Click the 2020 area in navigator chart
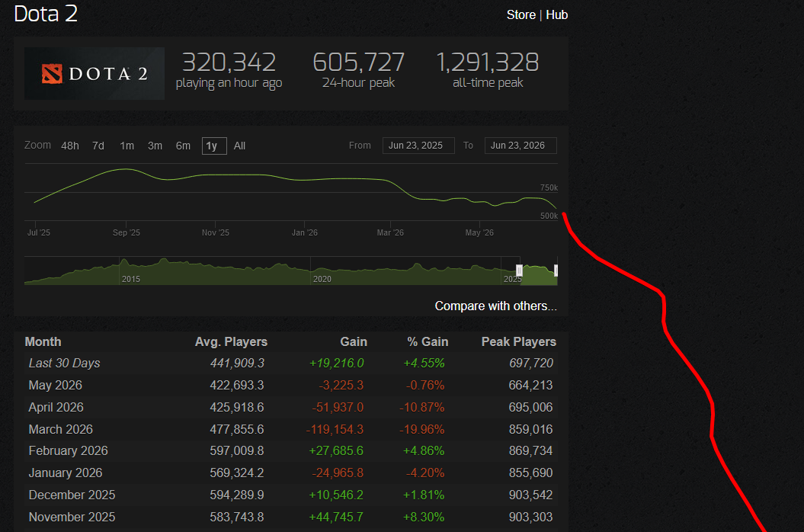The width and height of the screenshot is (804, 532). point(322,278)
